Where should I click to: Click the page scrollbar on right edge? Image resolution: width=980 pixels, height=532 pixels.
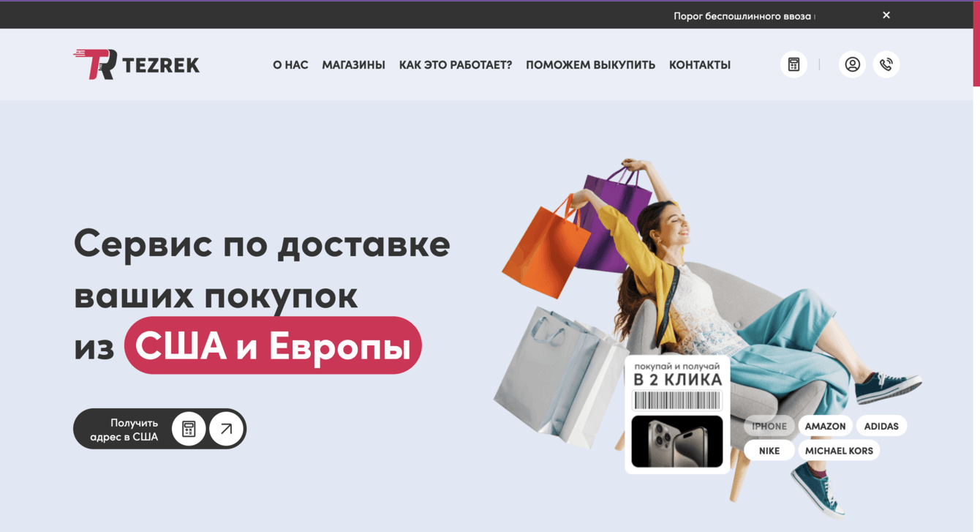tap(976, 44)
